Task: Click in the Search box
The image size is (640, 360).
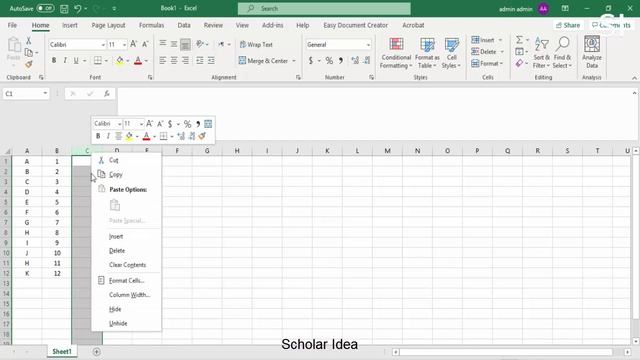Action: pyautogui.click(x=324, y=9)
